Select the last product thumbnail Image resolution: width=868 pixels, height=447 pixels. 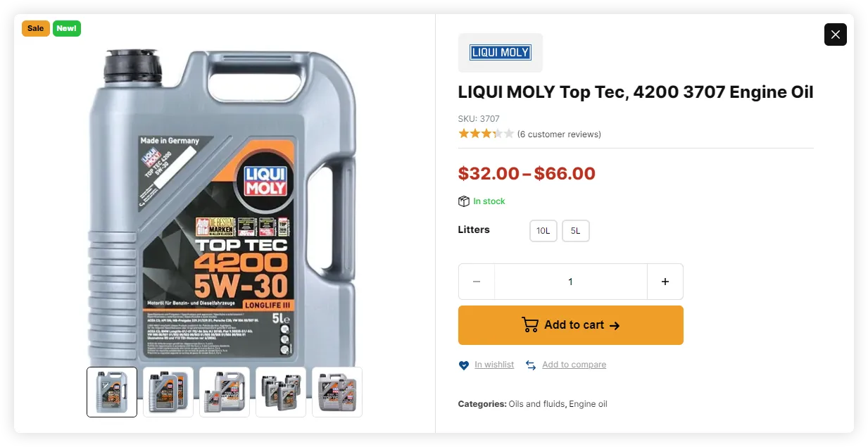click(336, 391)
